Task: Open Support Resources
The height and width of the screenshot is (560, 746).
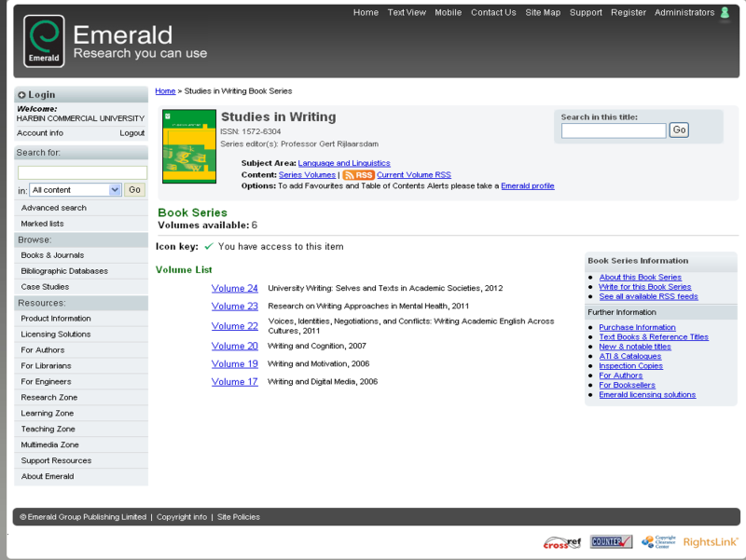Action: (56, 460)
